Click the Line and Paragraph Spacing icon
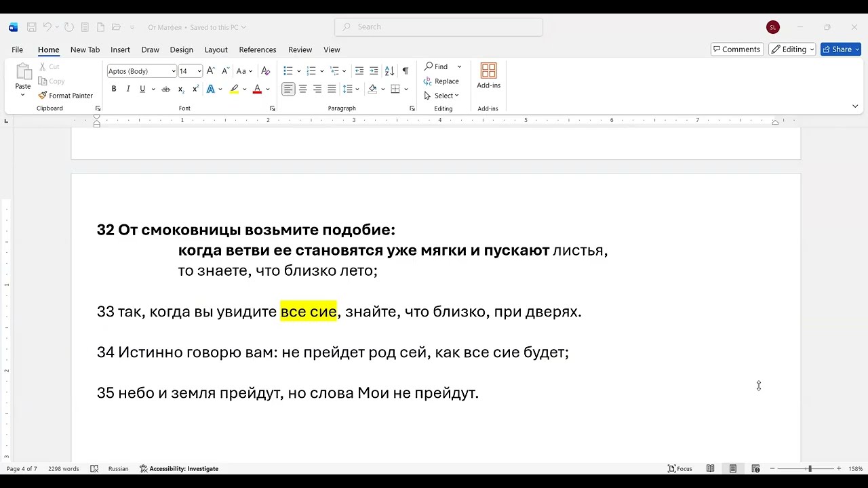Viewport: 868px width, 488px height. click(348, 89)
